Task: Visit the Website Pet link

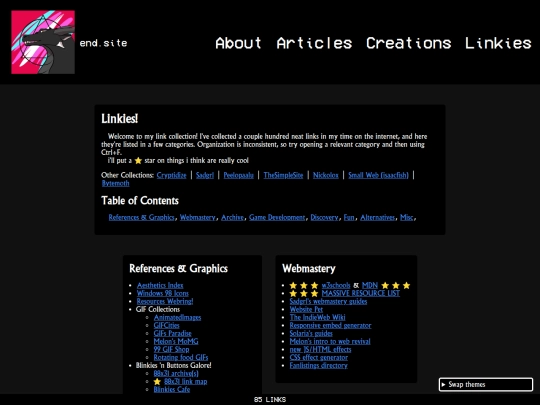Action: [x=306, y=309]
